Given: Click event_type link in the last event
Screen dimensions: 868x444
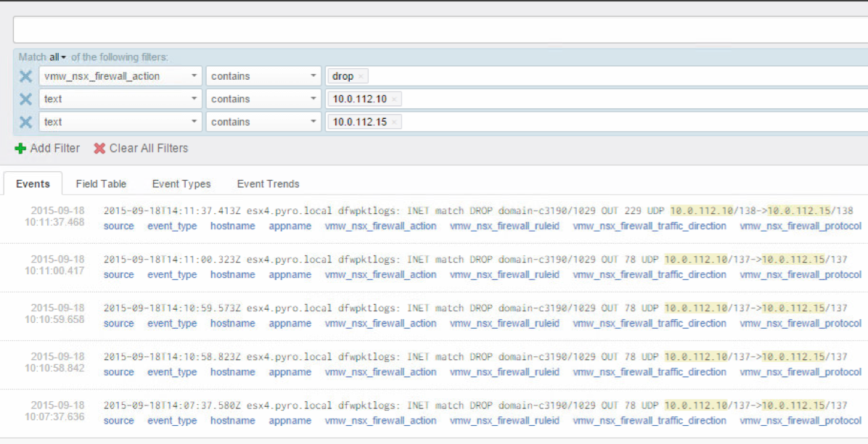Looking at the screenshot, I should tap(172, 421).
